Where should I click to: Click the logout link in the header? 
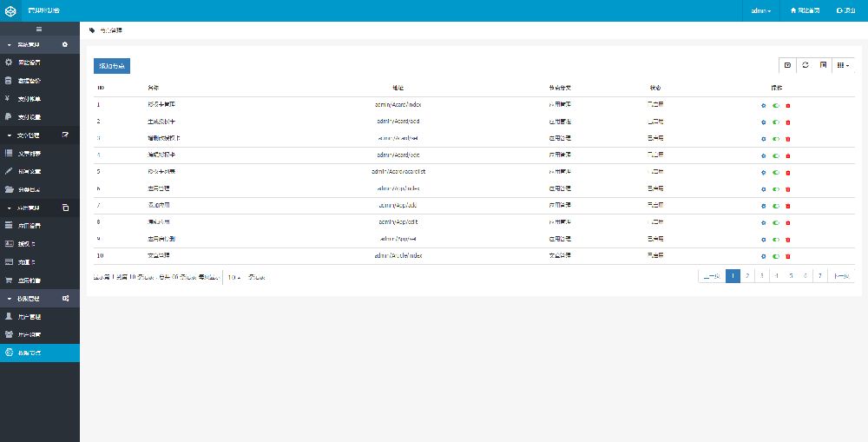pyautogui.click(x=845, y=10)
